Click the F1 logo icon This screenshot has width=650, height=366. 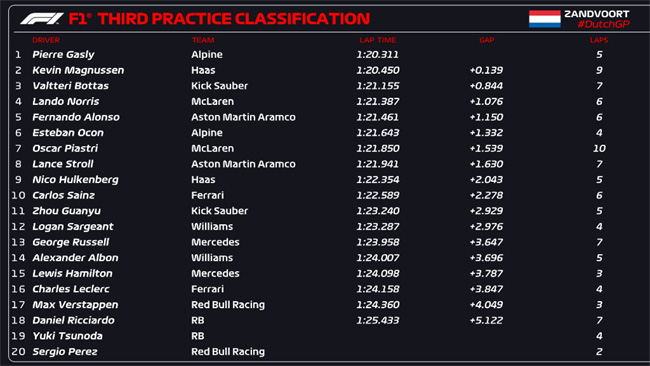(42, 19)
